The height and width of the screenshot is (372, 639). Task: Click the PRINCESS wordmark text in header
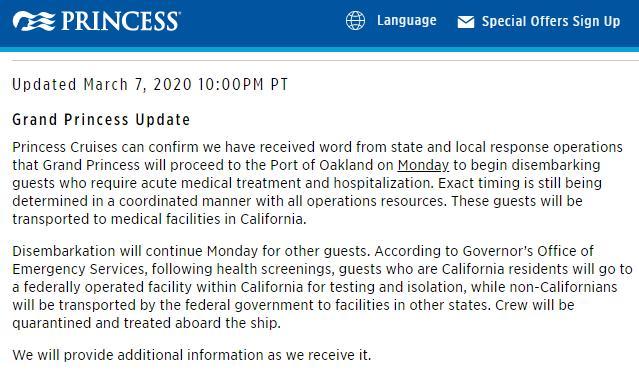tap(121, 21)
